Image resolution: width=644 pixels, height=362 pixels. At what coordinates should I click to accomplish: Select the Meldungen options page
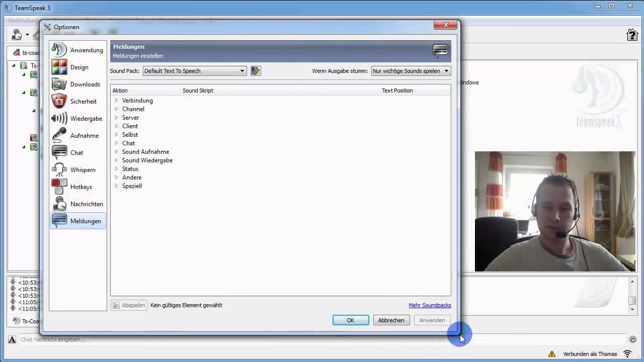click(x=78, y=221)
